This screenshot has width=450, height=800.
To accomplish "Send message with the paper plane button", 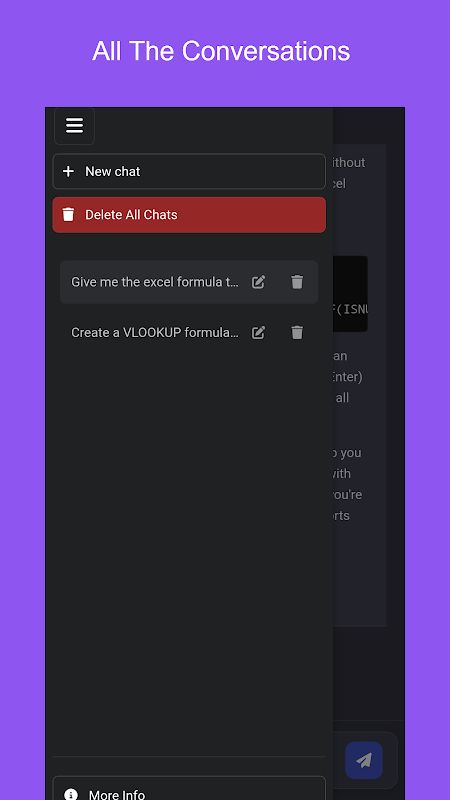I will (364, 760).
